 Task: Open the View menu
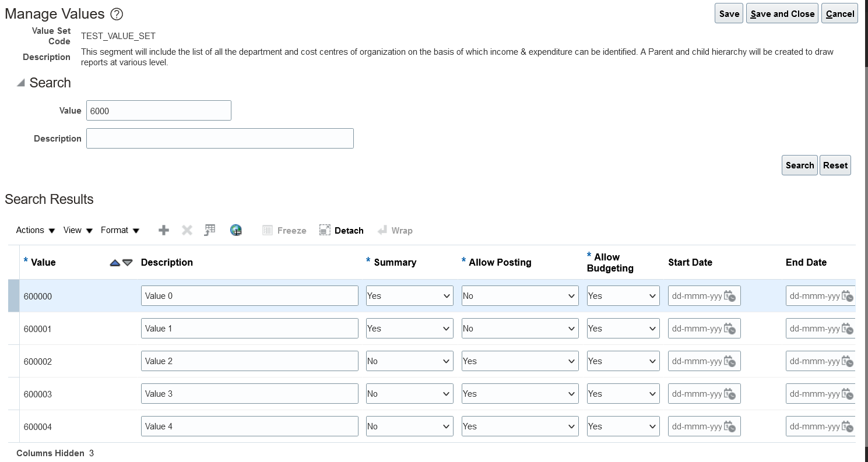[x=78, y=230]
